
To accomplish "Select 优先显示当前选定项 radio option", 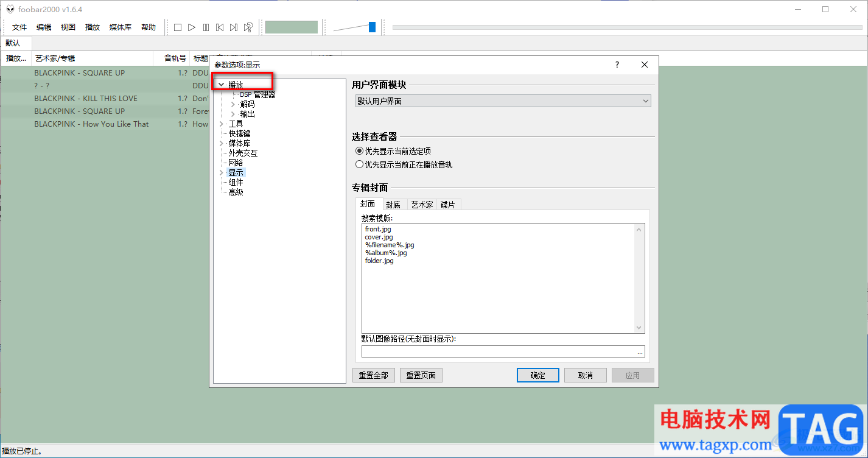I will (x=393, y=150).
